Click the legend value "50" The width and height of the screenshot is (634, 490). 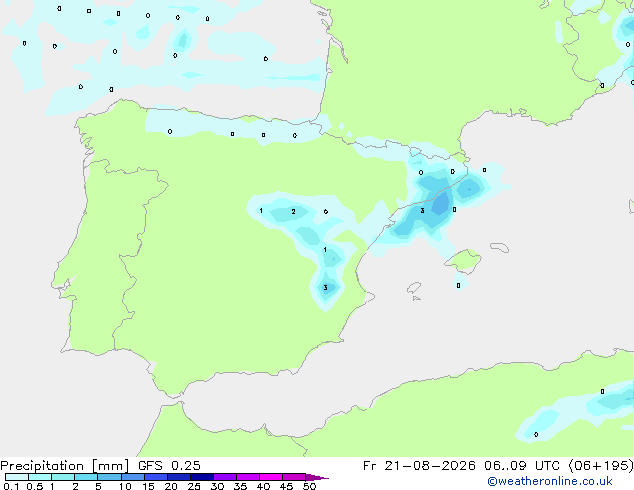coord(309,486)
